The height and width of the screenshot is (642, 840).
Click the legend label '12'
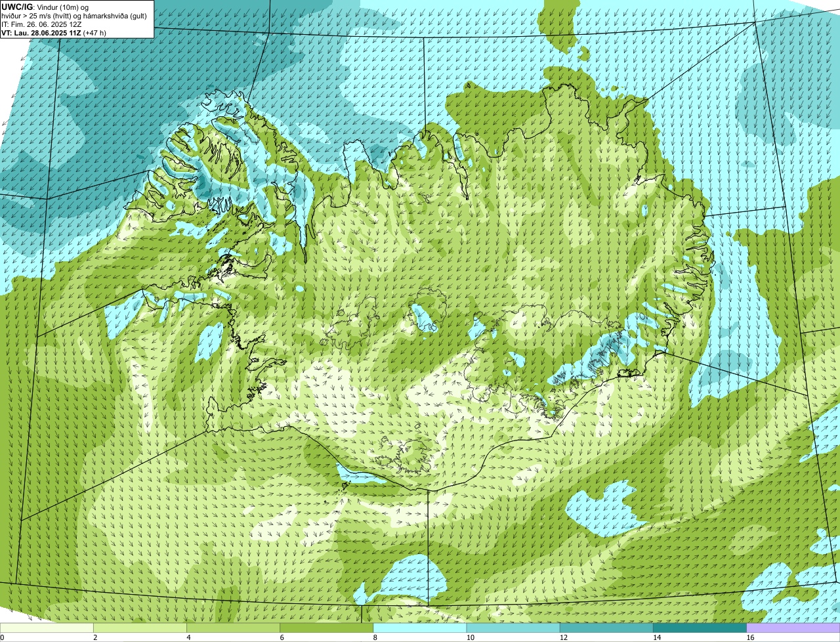pos(564,637)
